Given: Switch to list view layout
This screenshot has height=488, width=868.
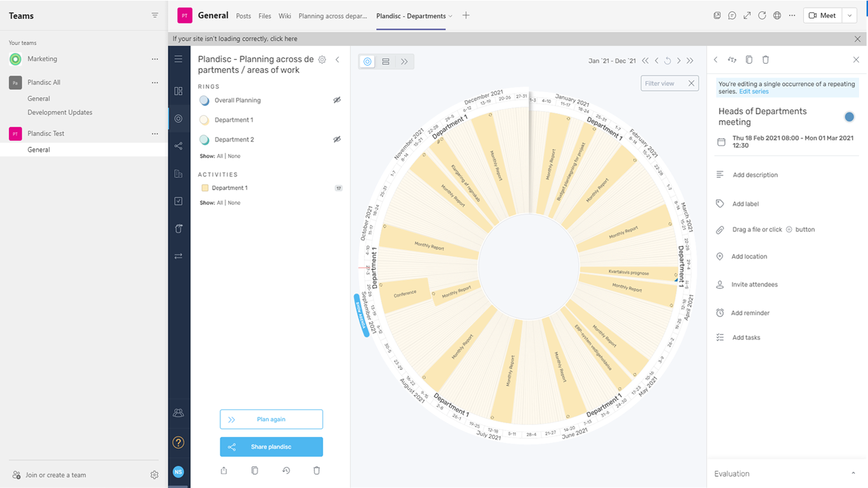Looking at the screenshot, I should (386, 62).
